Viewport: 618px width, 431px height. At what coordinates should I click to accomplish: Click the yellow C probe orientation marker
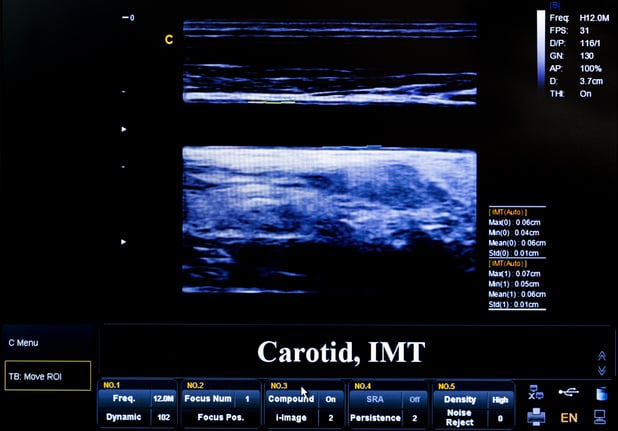point(169,39)
